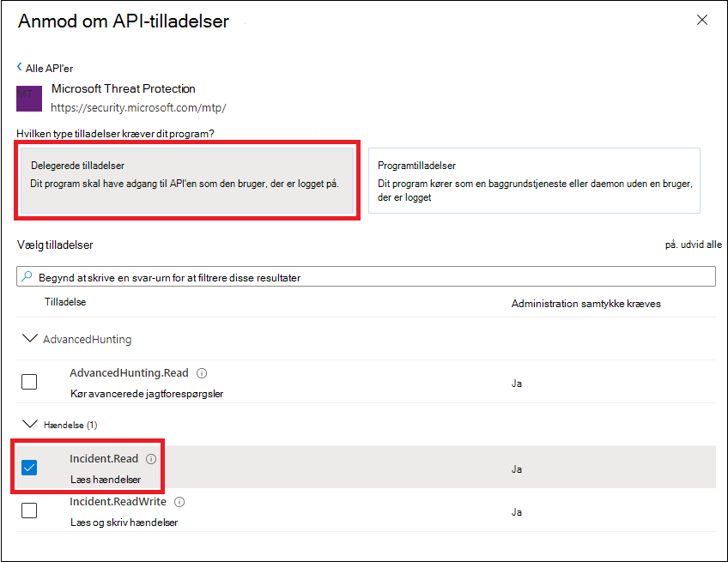Click Kør avancerede jagtforespørgsler description
Image resolution: width=728 pixels, height=562 pixels.
click(x=147, y=394)
